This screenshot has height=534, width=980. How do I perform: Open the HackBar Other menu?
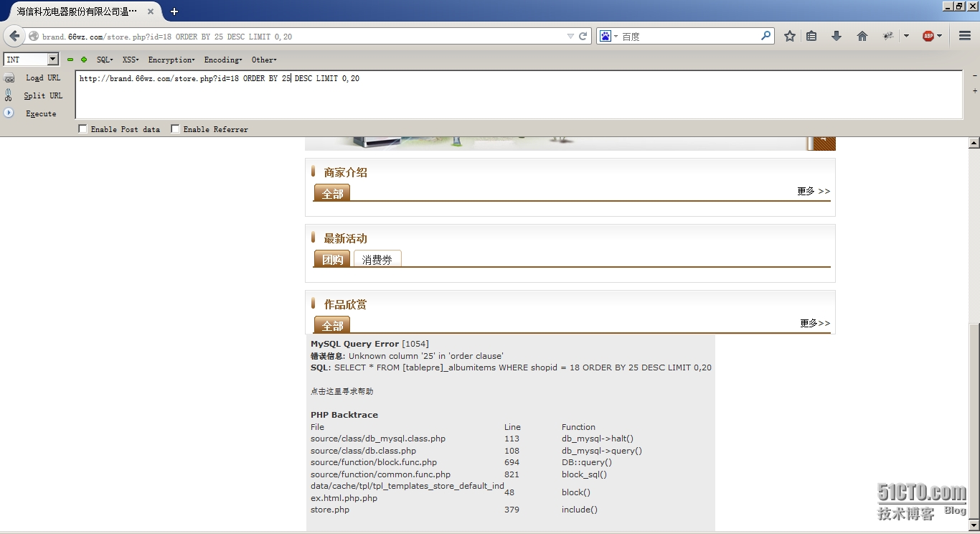[264, 60]
